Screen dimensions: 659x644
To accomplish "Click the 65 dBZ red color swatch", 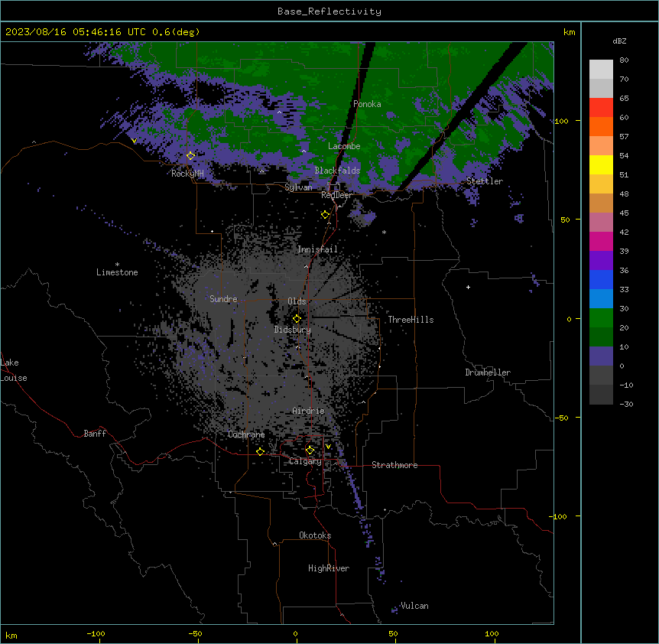I will (x=601, y=108).
